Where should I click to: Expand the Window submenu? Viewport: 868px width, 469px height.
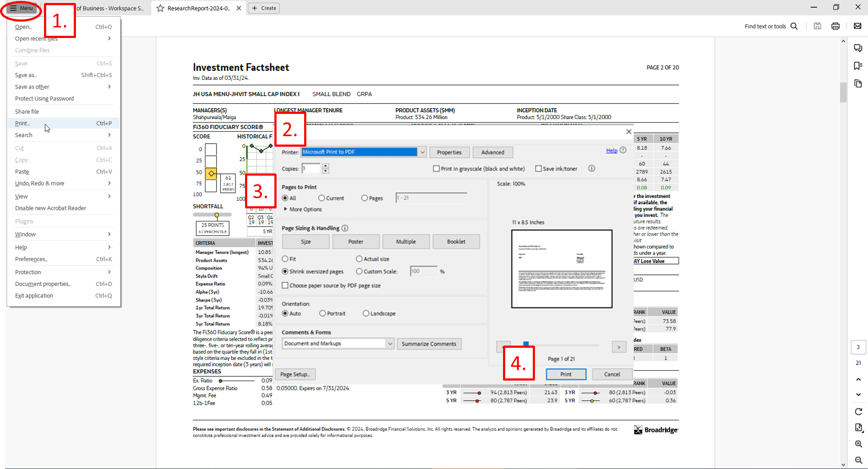(63, 234)
